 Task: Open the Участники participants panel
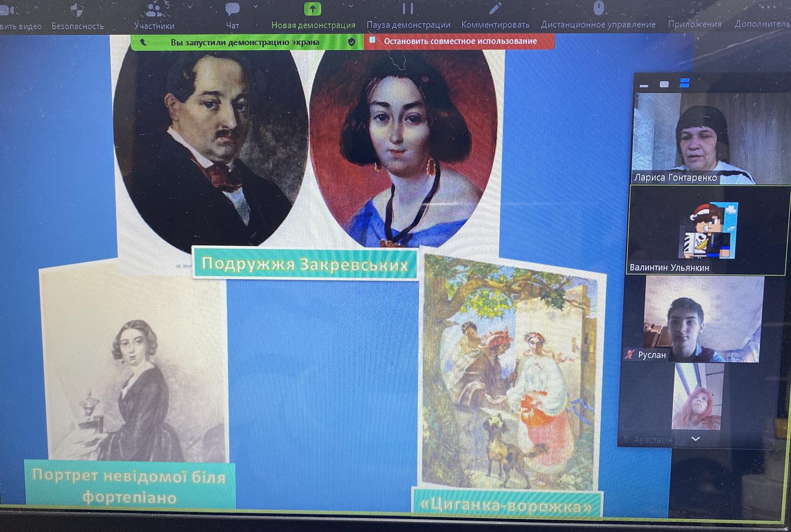154,11
